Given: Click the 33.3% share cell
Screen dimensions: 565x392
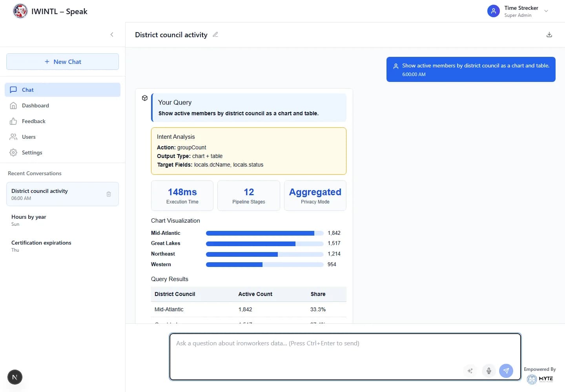Looking at the screenshot, I should click(x=318, y=309).
